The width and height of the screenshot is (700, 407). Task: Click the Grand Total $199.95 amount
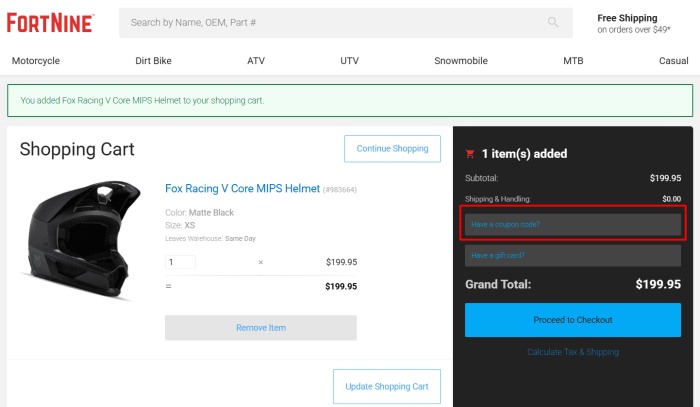(658, 284)
